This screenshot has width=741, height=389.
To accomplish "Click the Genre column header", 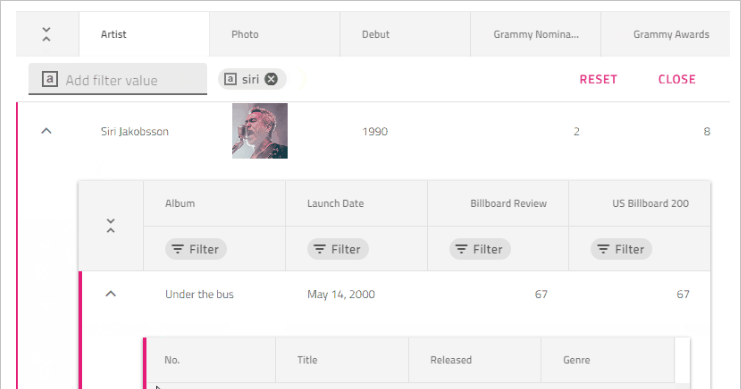I will [608, 360].
